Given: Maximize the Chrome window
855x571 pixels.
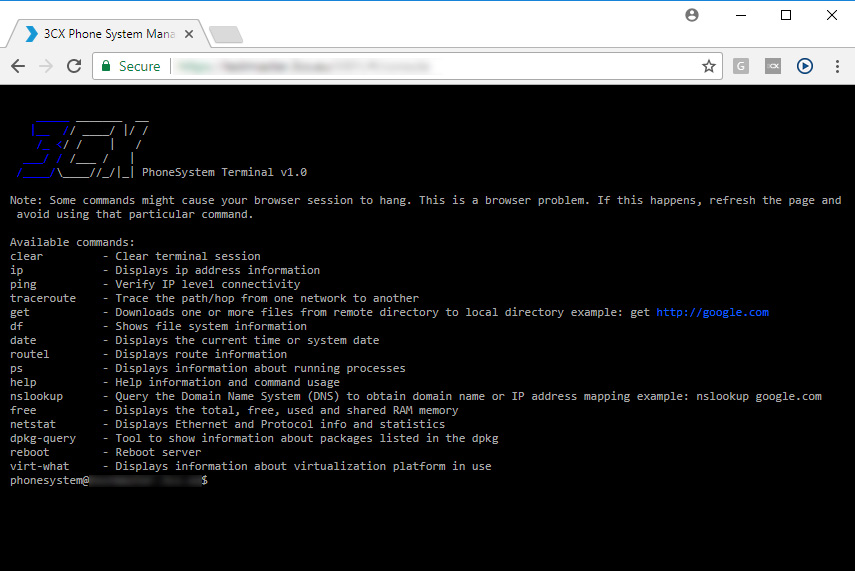Looking at the screenshot, I should pyautogui.click(x=786, y=15).
